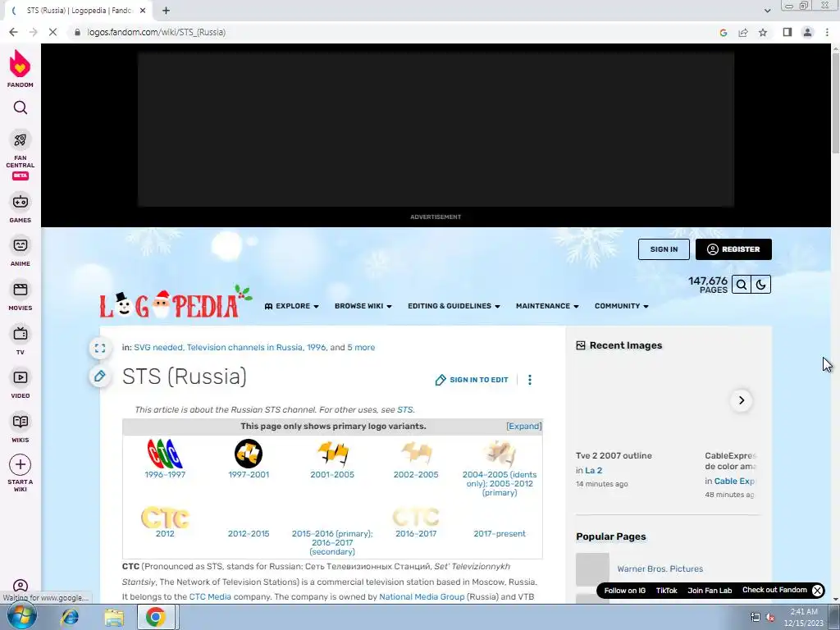Viewport: 840px width, 630px height.
Task: Open National Media Group link
Action: pos(422,597)
